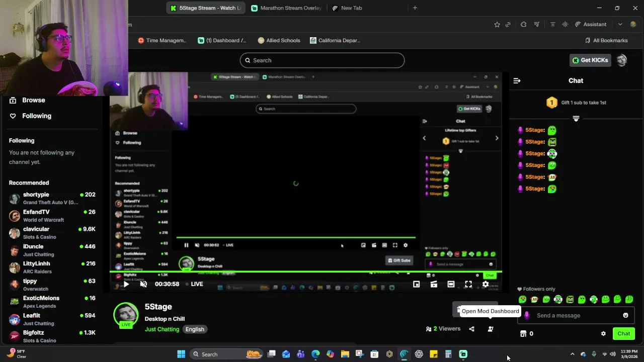Switch the player to fullscreen mode
Image resolution: width=644 pixels, height=362 pixels.
[468, 284]
